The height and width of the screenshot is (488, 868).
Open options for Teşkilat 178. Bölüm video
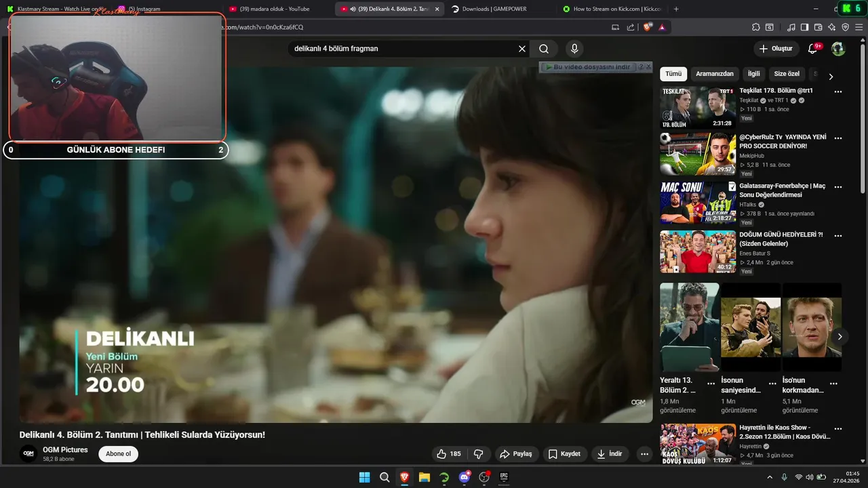click(838, 91)
